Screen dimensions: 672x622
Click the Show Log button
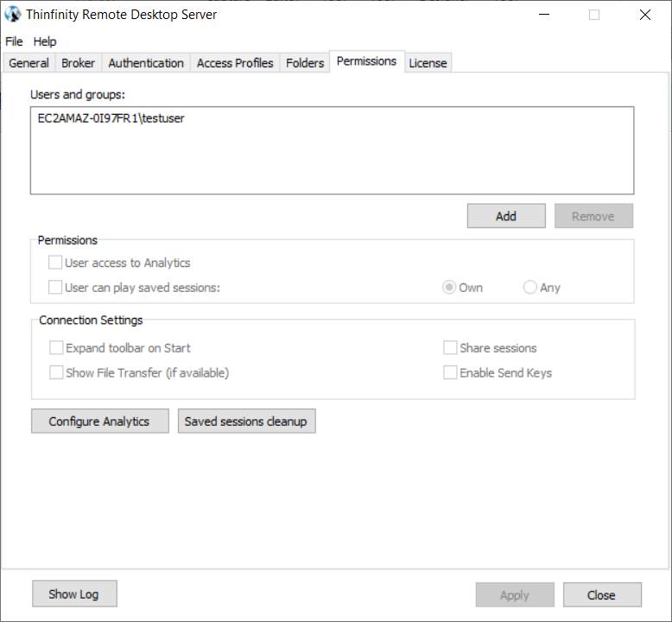click(74, 593)
